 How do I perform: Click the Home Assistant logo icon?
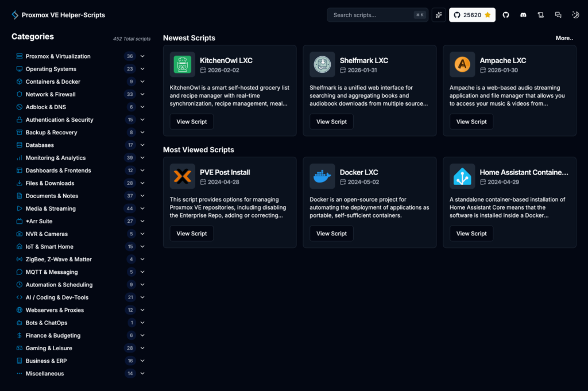coord(462,176)
